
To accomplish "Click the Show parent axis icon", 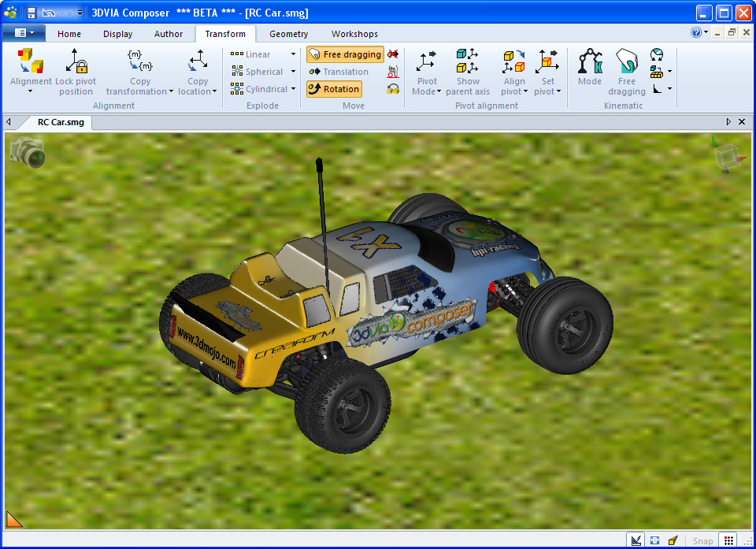I will pos(467,61).
